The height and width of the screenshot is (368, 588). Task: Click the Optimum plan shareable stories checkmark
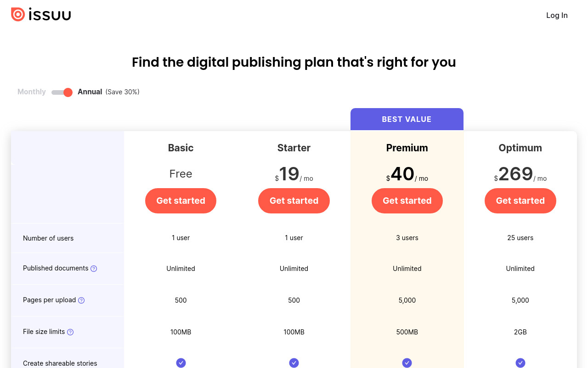pyautogui.click(x=520, y=363)
